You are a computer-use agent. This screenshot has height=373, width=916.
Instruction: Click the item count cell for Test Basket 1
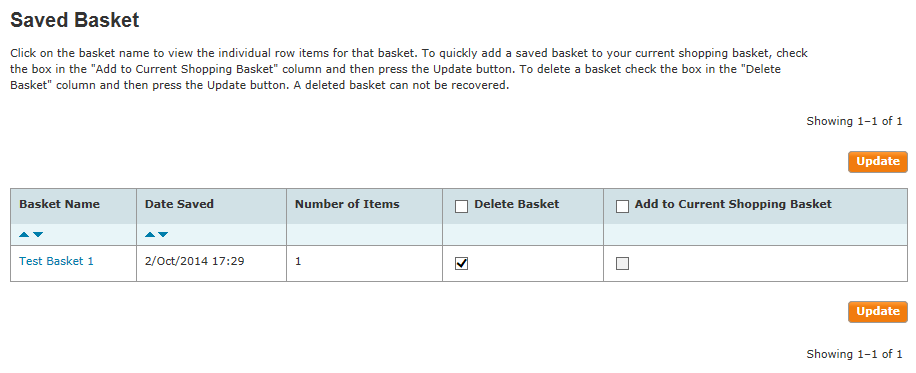coord(298,261)
